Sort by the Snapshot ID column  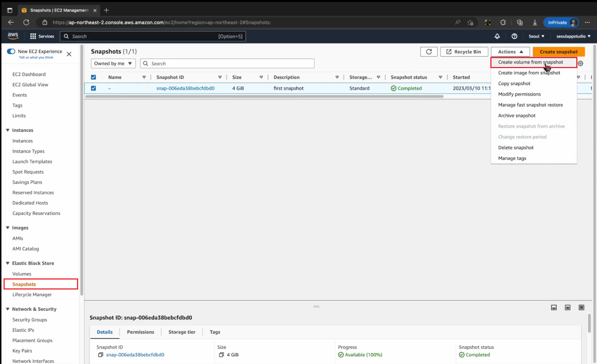(220, 77)
